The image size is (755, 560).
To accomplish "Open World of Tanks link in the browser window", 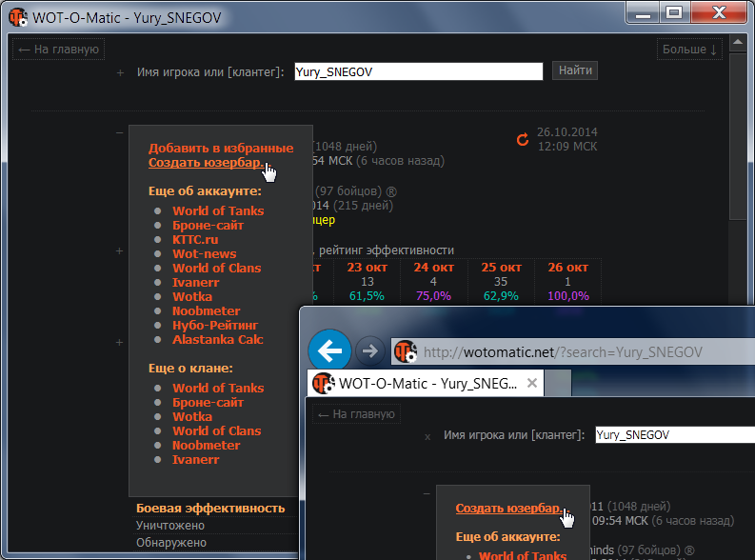I will [x=523, y=555].
